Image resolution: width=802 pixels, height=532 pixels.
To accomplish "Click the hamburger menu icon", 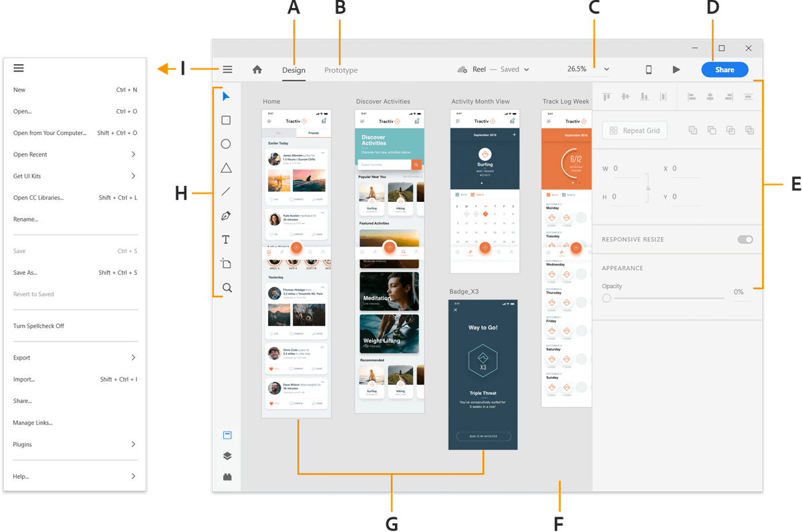I will pyautogui.click(x=227, y=69).
